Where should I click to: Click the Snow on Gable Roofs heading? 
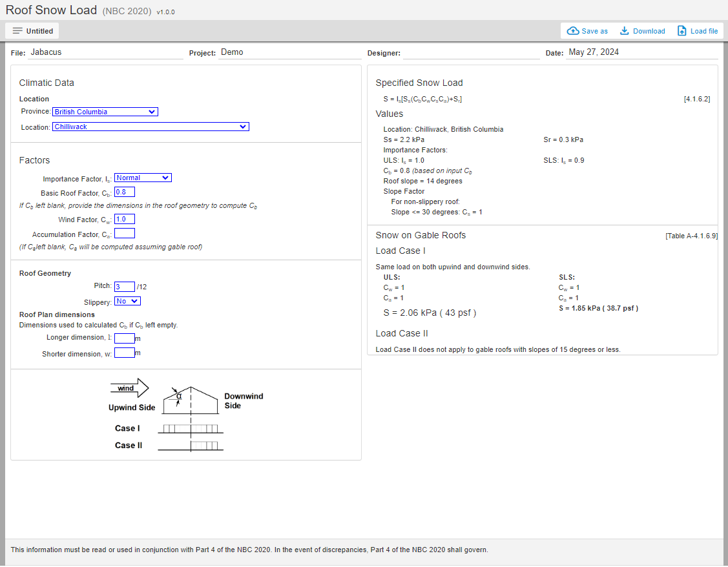[x=420, y=235]
